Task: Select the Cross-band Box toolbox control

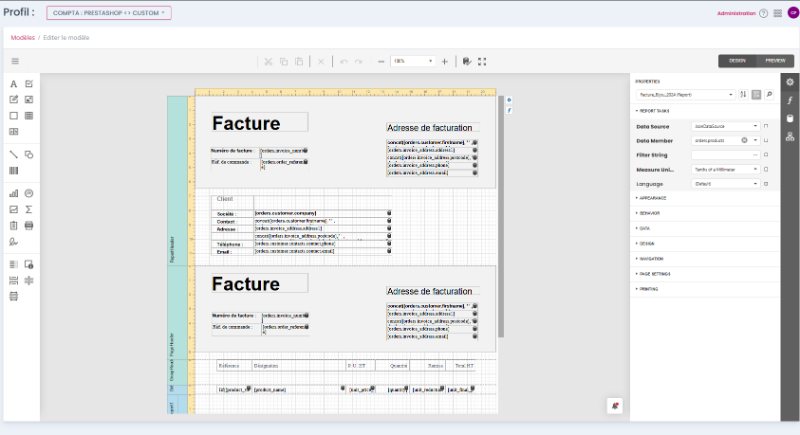Action: point(14,296)
